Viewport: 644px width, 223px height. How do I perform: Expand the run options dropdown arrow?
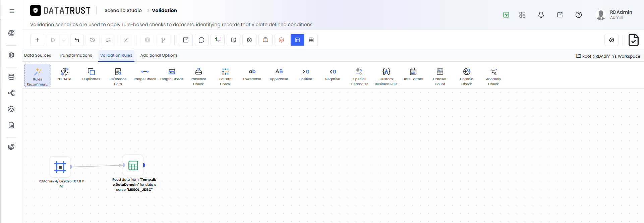pos(64,40)
